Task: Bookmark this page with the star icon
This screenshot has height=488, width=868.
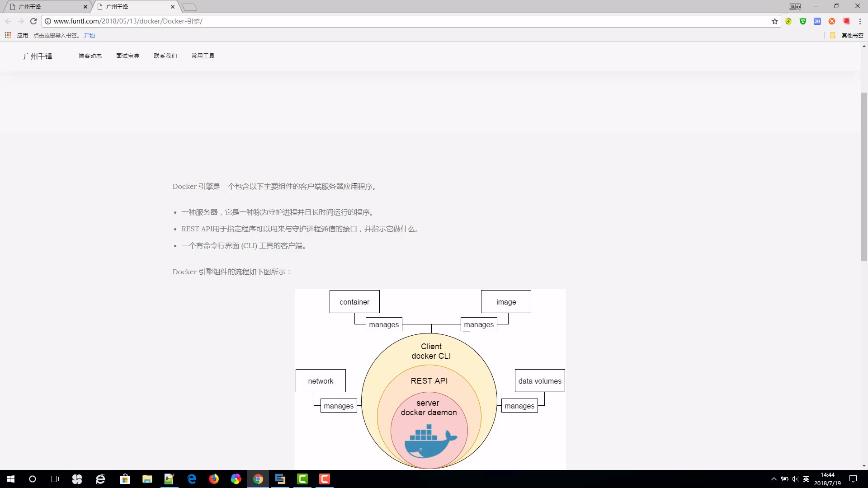Action: tap(774, 21)
